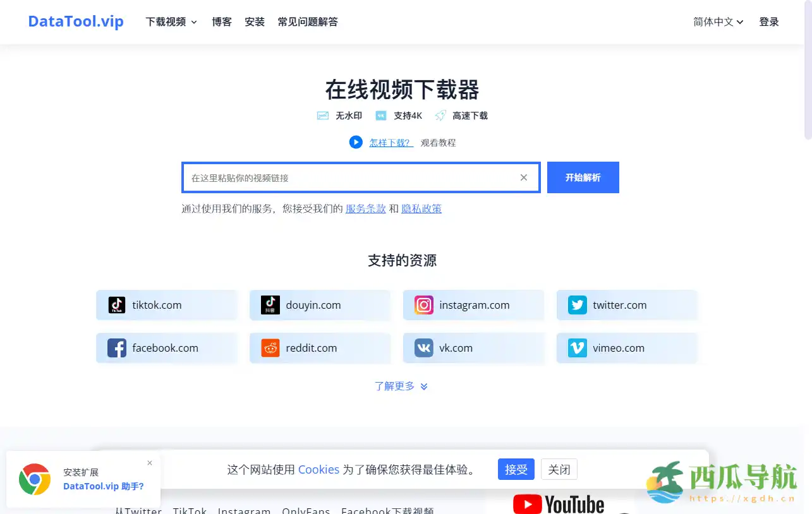Open the 服务条款 link
Screen dimensions: 812x514
(x=365, y=208)
